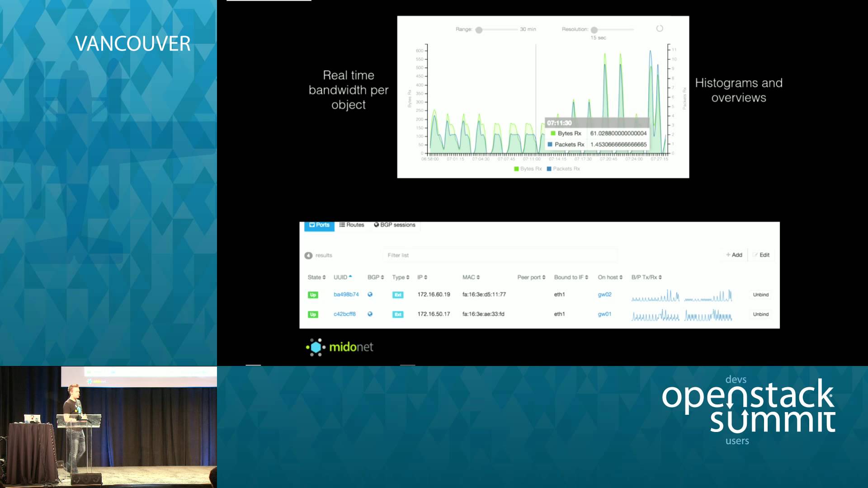The image size is (868, 488).
Task: Click the globe icon on BGP sessions tab
Action: (x=377, y=225)
